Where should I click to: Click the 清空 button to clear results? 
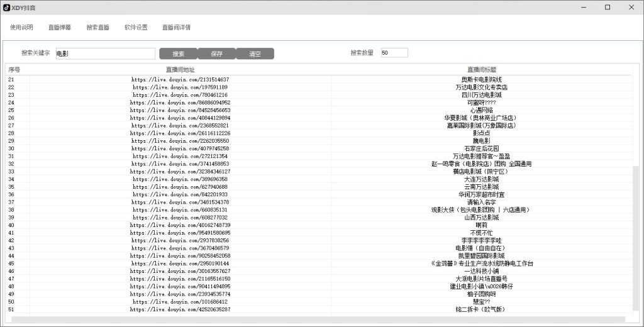(255, 54)
